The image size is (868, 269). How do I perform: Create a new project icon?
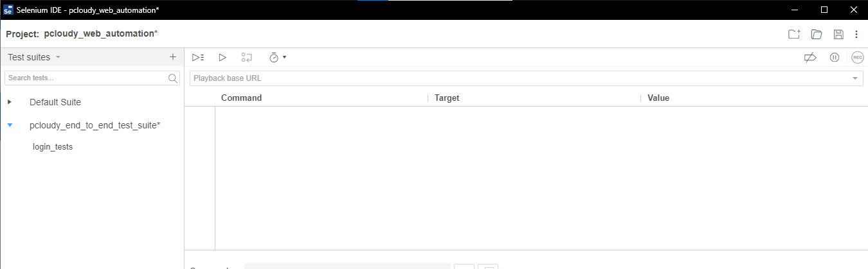pyautogui.click(x=794, y=34)
